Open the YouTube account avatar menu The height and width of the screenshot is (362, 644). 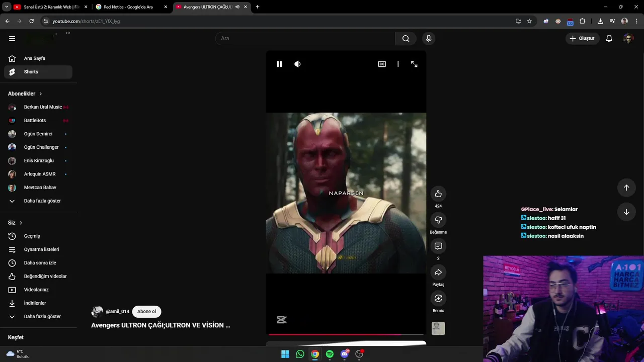click(x=628, y=38)
